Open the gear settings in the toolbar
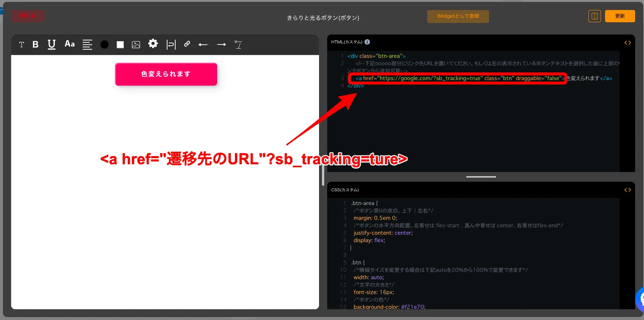The width and height of the screenshot is (644, 320). [x=153, y=44]
